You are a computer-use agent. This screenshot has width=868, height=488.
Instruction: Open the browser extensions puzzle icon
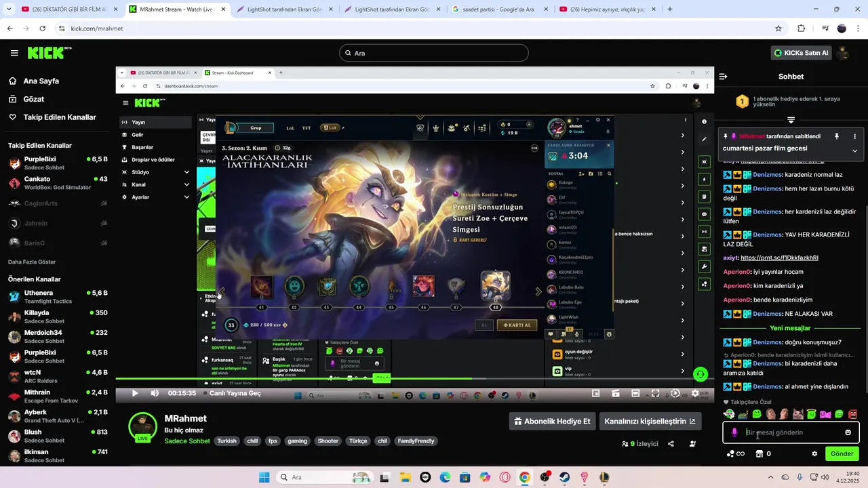pos(802,28)
